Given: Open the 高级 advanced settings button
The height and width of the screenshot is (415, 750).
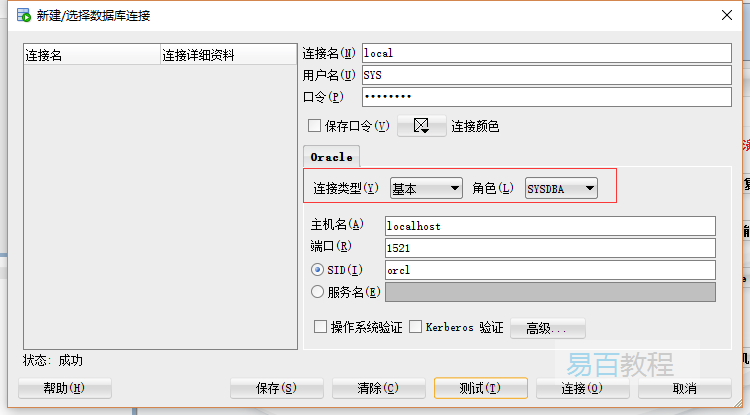Looking at the screenshot, I should 547,328.
